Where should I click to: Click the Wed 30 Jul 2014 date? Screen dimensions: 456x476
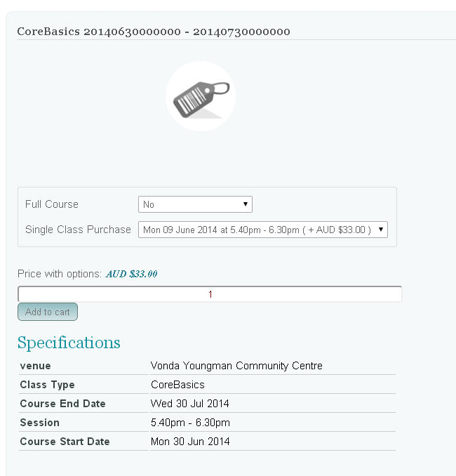[189, 404]
